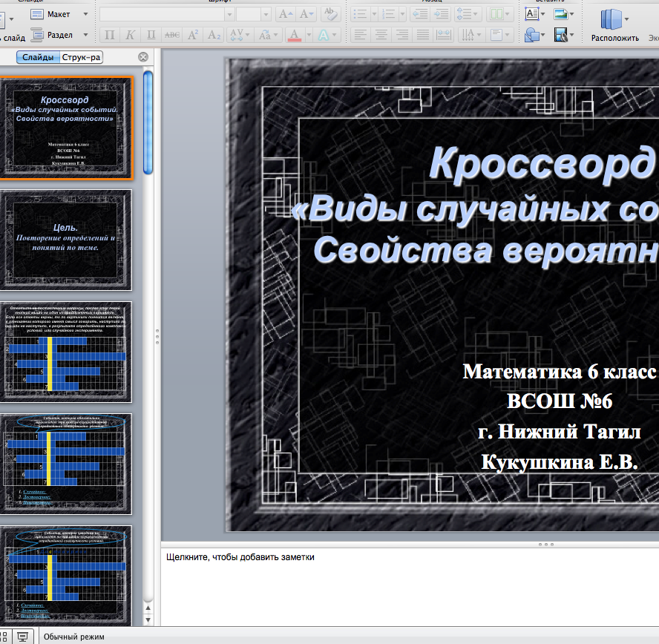The image size is (659, 644).
Task: Click the Расположить arrange button
Action: tap(614, 25)
